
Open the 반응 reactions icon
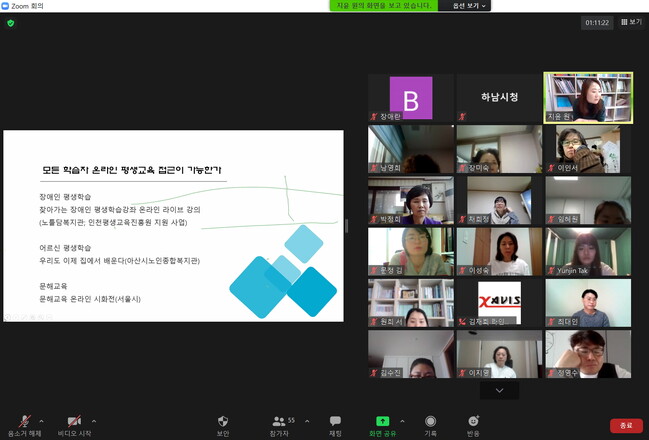(x=473, y=424)
